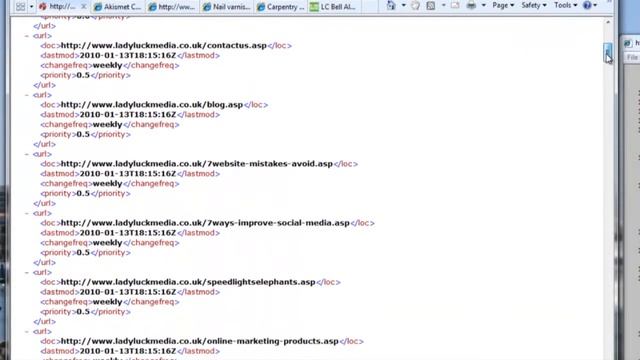Open the Print dropdown arrow
640x360 pixels.
point(483,5)
